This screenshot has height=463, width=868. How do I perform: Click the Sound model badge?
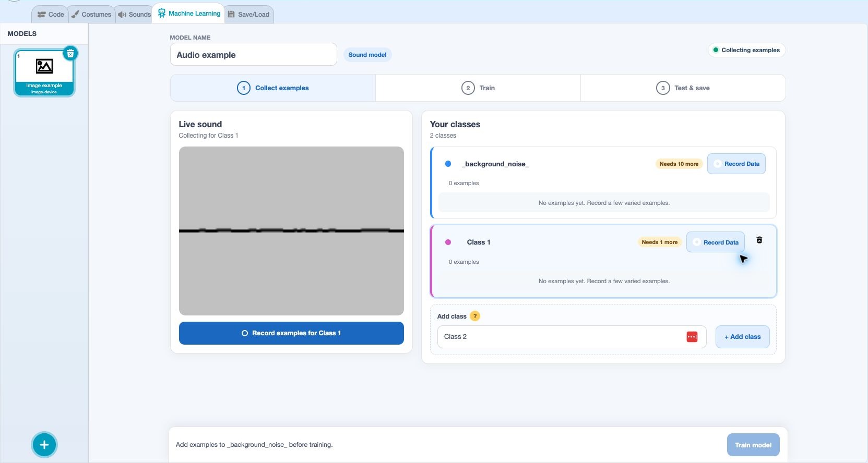tap(367, 55)
